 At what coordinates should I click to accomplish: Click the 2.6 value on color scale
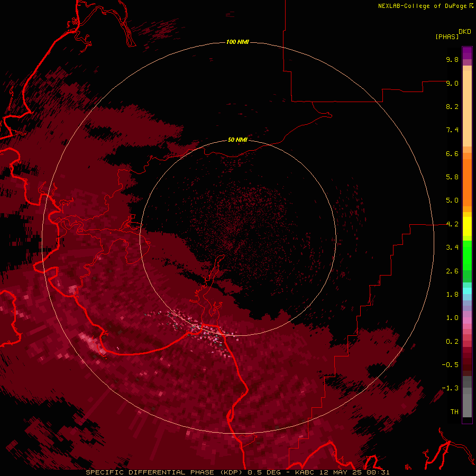click(452, 271)
